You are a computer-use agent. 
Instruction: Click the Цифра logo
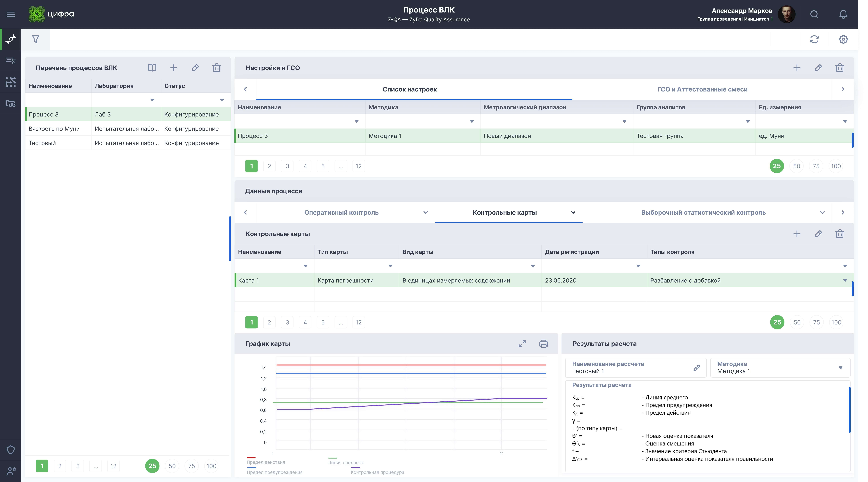(x=51, y=14)
